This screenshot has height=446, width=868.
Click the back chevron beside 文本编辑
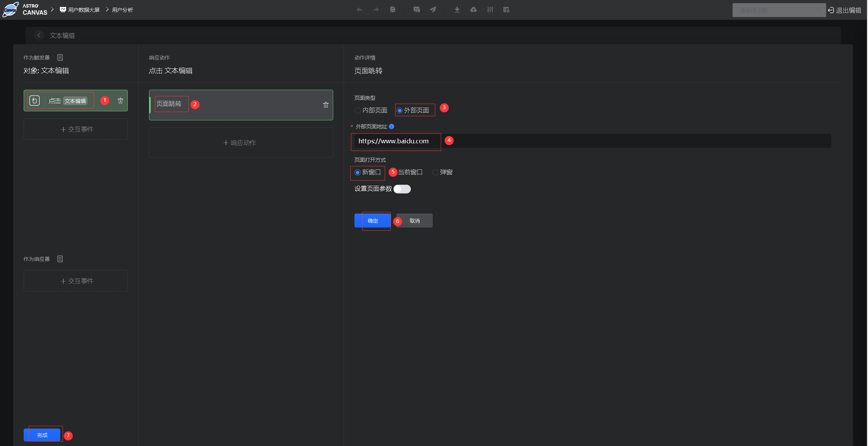click(39, 35)
